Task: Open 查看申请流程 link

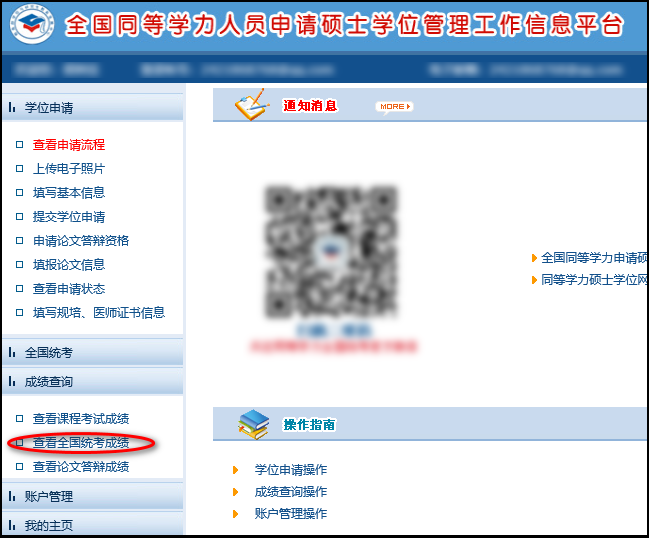Action: click(x=69, y=145)
